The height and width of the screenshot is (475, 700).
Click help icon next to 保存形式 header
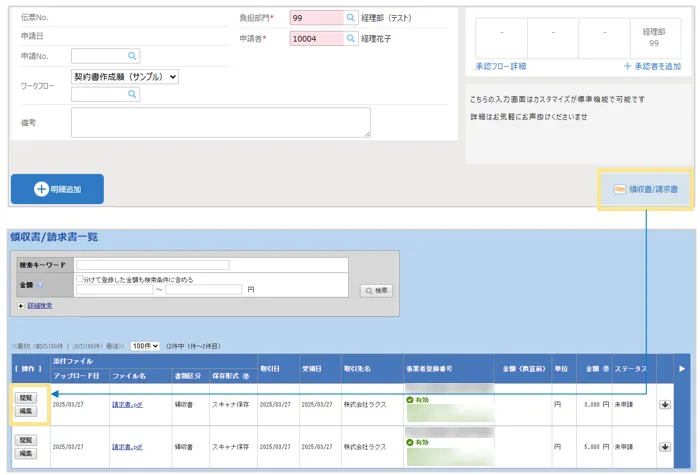[247, 376]
